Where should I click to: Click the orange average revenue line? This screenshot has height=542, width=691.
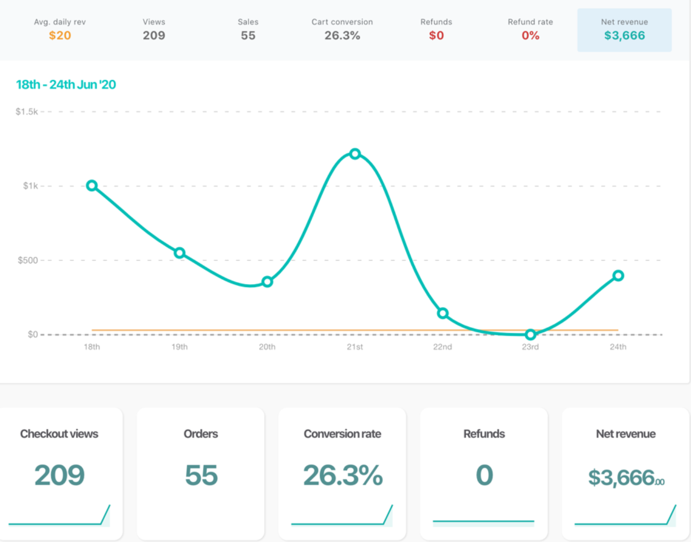(300, 329)
